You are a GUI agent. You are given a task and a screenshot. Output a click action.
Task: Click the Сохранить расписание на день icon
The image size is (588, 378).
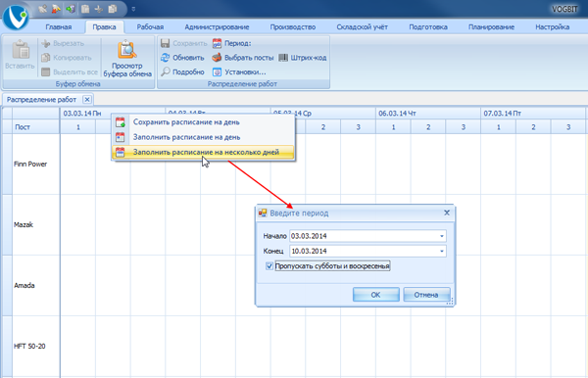[120, 122]
